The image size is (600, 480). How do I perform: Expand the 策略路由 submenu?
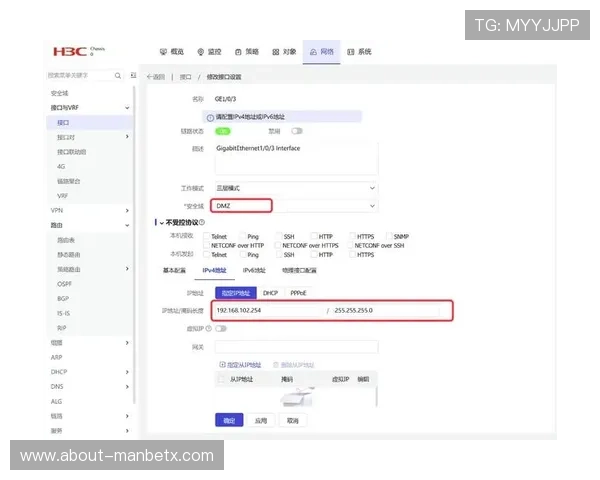click(x=127, y=269)
